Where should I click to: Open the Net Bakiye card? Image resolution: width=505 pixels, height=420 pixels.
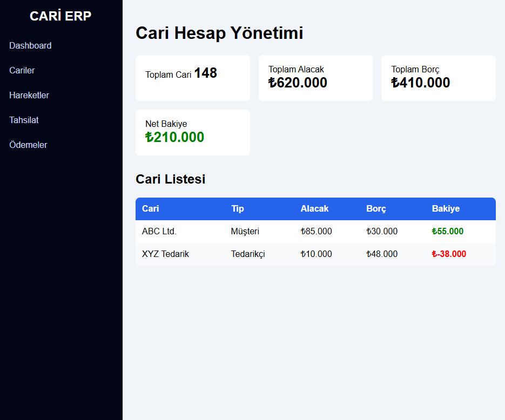[192, 132]
